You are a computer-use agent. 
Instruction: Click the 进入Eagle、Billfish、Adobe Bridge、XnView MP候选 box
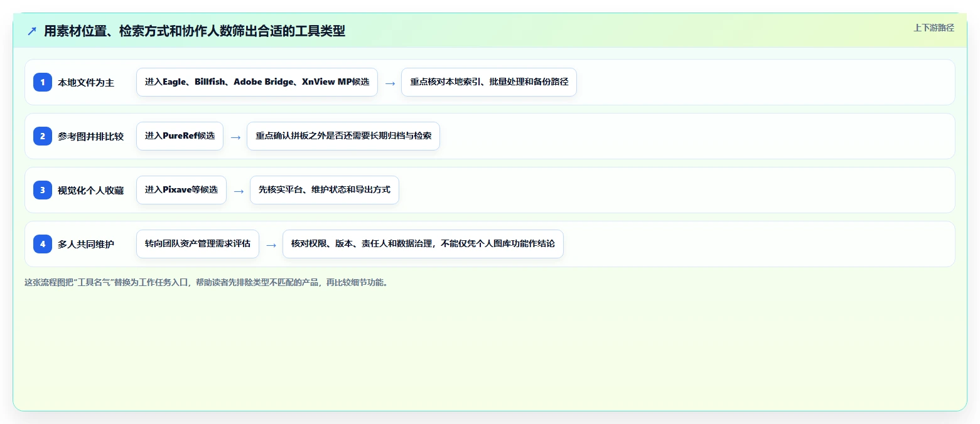coord(257,82)
